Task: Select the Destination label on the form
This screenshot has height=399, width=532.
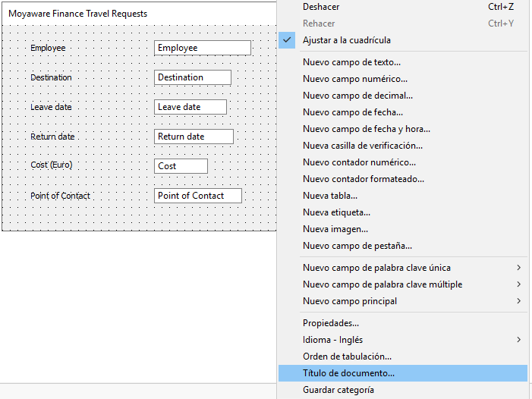Action: [x=51, y=77]
